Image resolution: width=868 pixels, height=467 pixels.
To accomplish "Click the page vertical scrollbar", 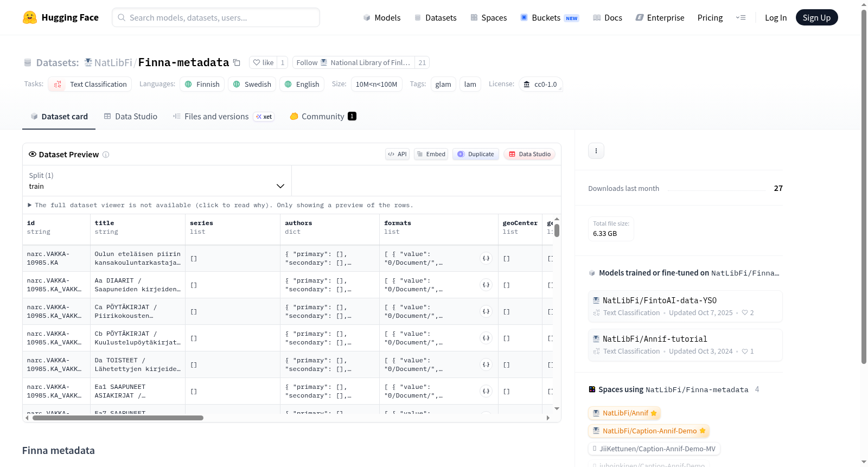I will coord(864,187).
